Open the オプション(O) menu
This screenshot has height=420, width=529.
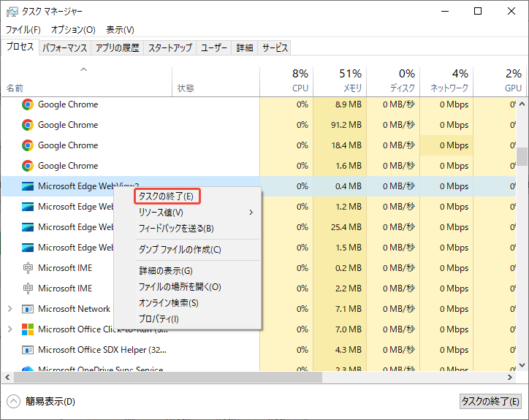point(73,30)
